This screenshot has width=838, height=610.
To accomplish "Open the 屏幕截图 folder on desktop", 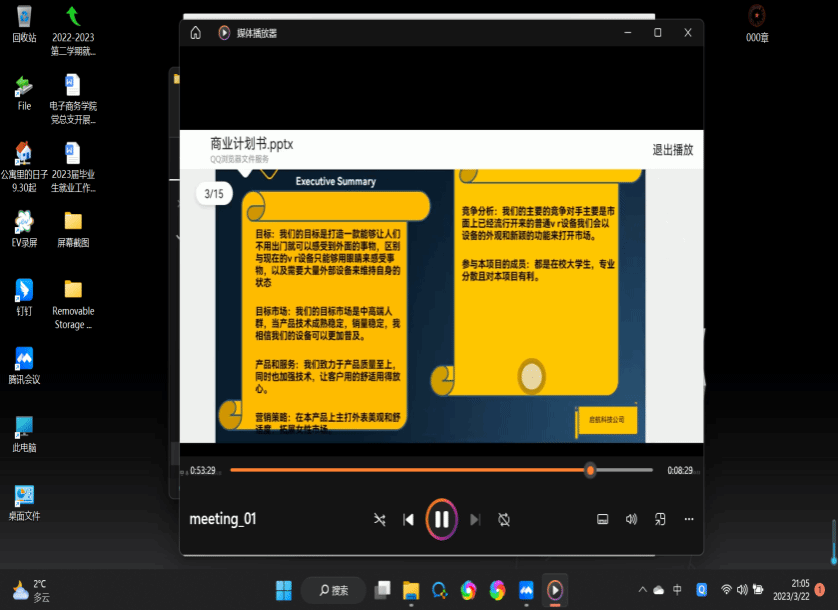I will [x=73, y=227].
